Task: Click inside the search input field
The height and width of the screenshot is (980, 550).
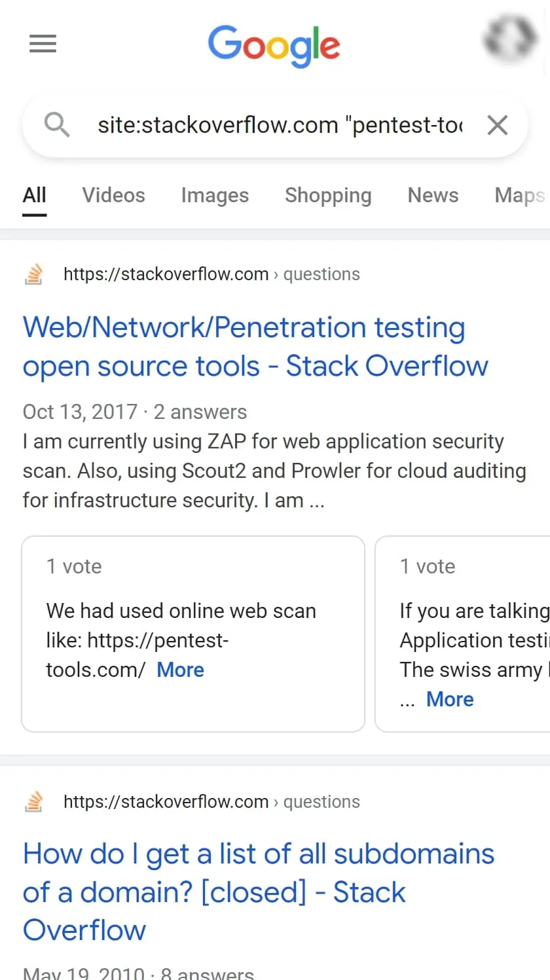Action: pyautogui.click(x=275, y=125)
